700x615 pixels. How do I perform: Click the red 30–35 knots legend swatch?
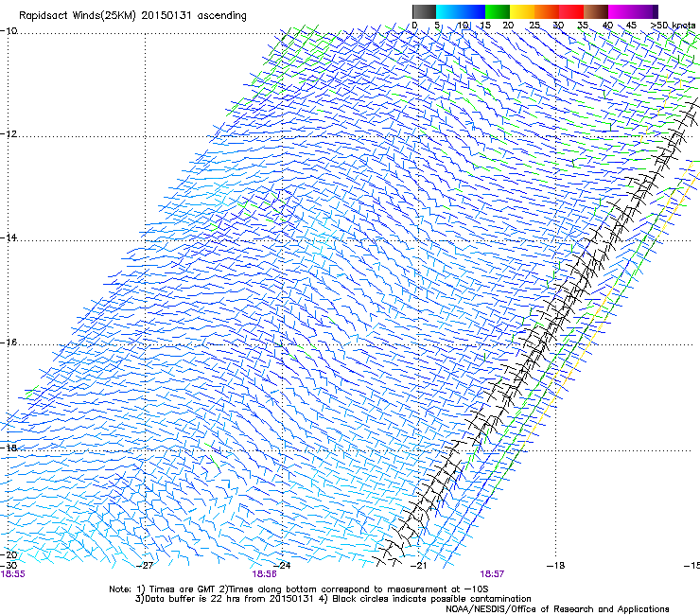click(571, 11)
